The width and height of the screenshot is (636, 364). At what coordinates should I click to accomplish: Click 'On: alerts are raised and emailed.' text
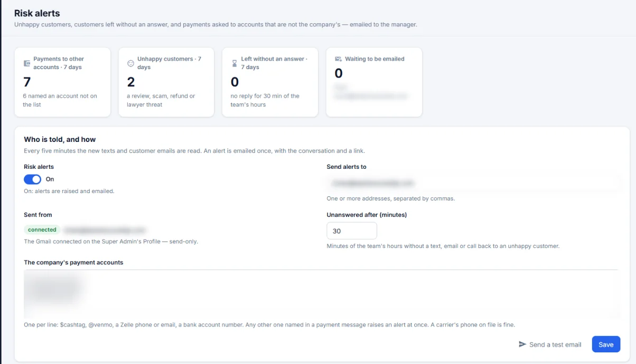tap(69, 191)
